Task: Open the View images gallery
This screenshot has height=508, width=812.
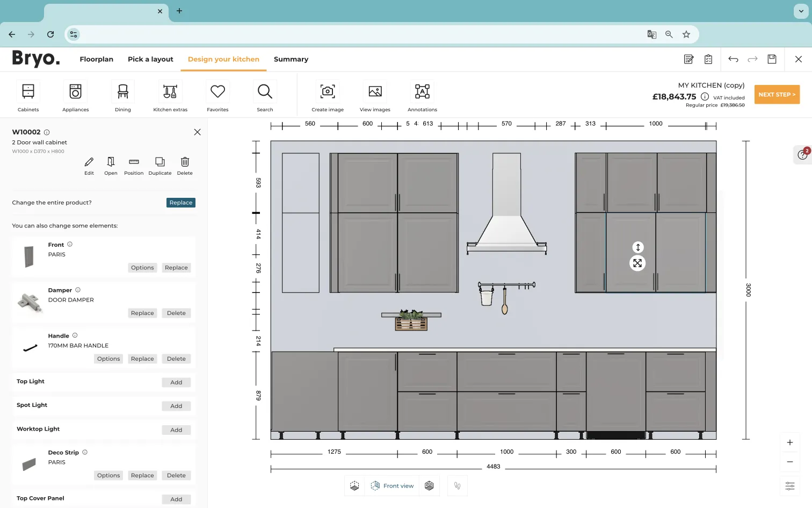Action: pyautogui.click(x=375, y=95)
